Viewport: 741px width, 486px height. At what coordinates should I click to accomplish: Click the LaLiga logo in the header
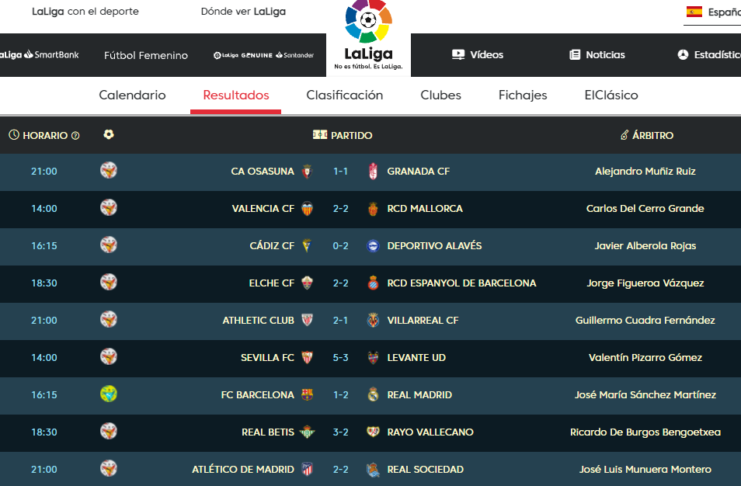tap(368, 36)
